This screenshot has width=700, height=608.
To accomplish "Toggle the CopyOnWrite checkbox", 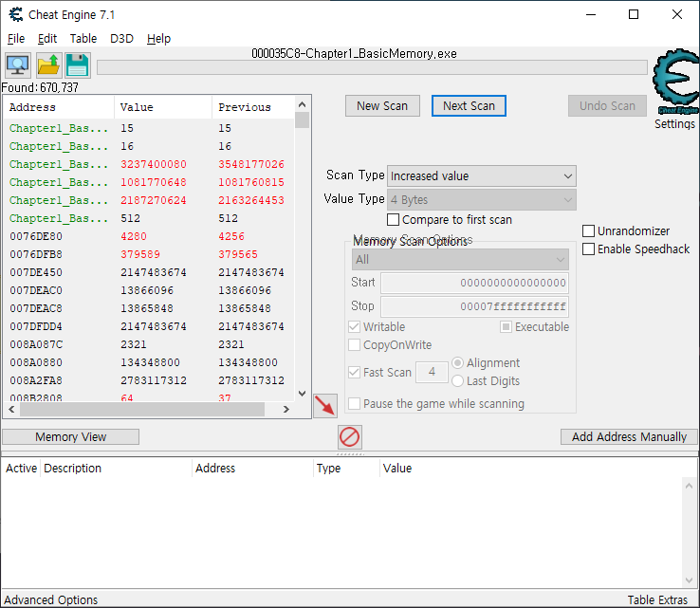I will coord(354,344).
